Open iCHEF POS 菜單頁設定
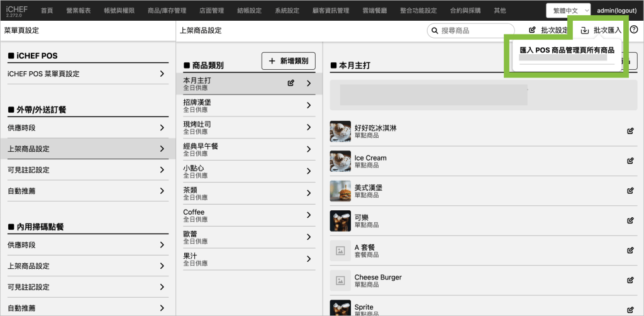The image size is (644, 316). pos(87,74)
